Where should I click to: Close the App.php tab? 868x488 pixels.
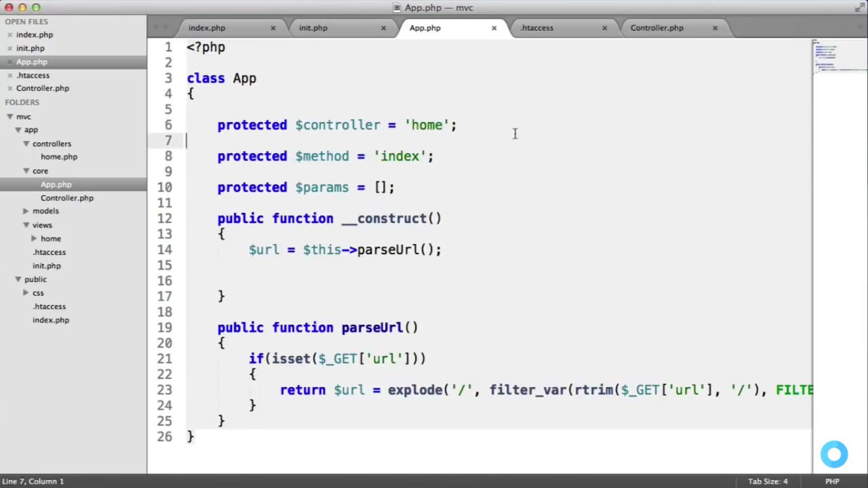(494, 28)
